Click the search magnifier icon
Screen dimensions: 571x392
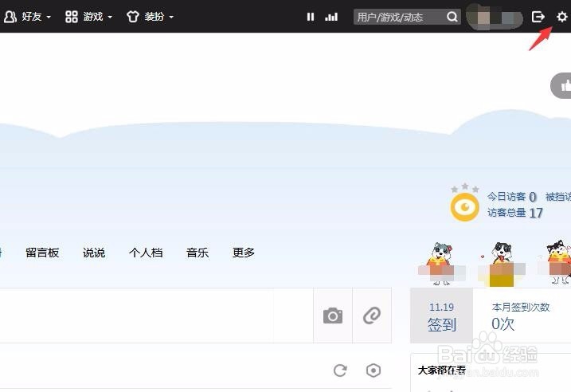click(x=452, y=17)
